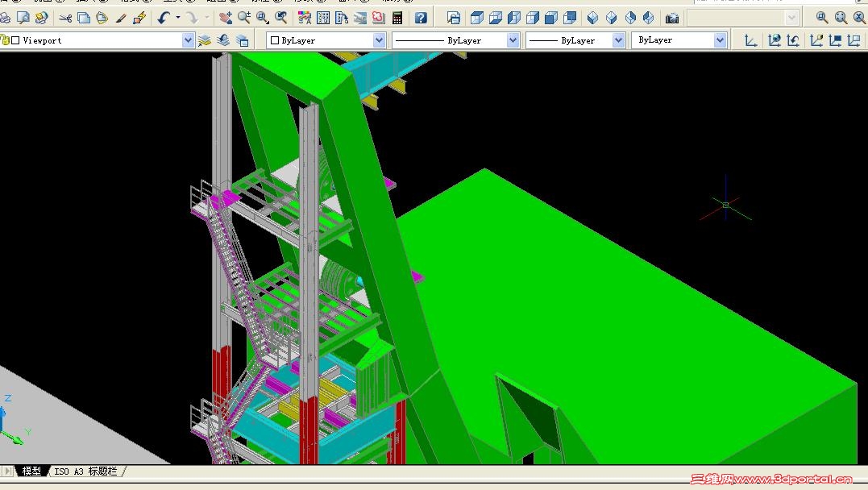Screen dimensions: 868x490
Task: Open the Block Editor lightning icon
Action: click(x=139, y=19)
